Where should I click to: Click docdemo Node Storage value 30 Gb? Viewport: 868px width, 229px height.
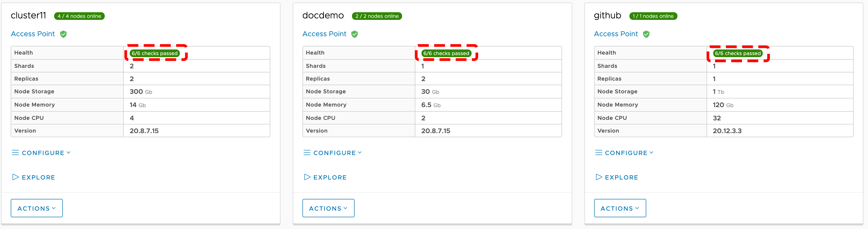pos(430,92)
